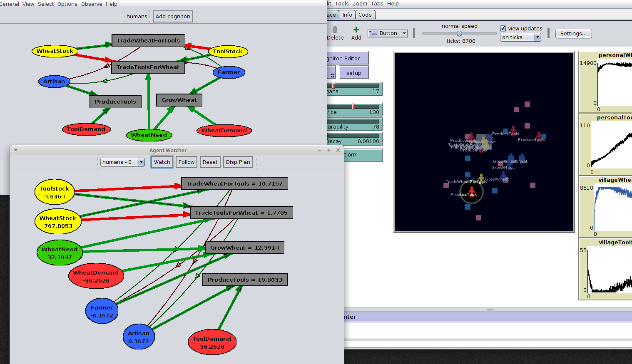Select the red ToolDemand node in Agent Watcher

coord(212,342)
